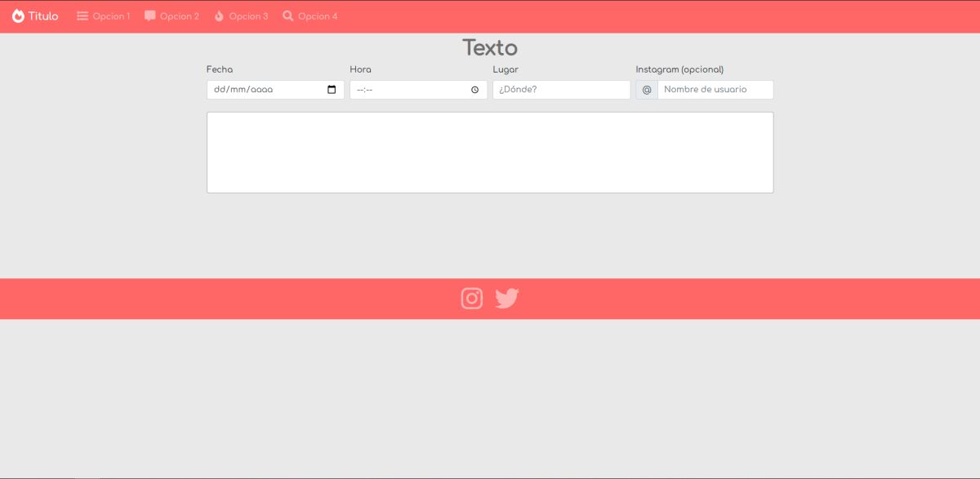Viewport: 980px width, 479px height.
Task: Focus the Fecha date field
Action: [275, 90]
